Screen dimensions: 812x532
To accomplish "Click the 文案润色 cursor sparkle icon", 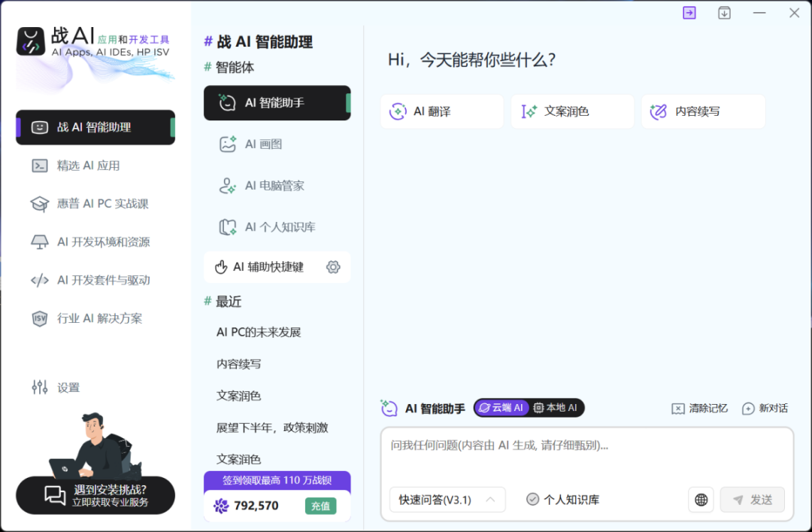I will click(529, 111).
